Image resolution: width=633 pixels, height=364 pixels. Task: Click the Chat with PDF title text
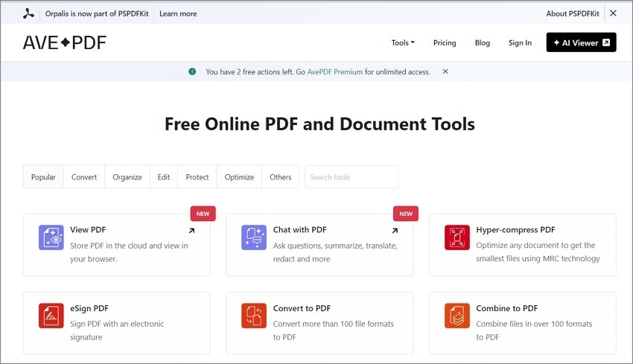click(x=299, y=229)
